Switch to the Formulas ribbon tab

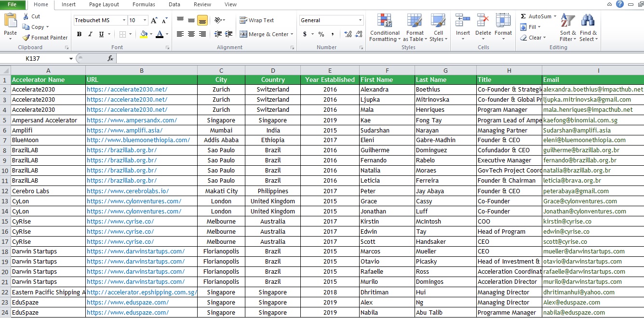point(144,4)
